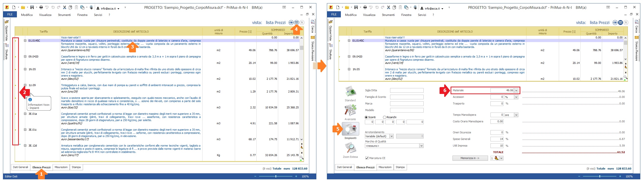Click the Utili Impresa percentage field
Image resolution: width=644 pixels, height=183 pixels.
click(497, 146)
